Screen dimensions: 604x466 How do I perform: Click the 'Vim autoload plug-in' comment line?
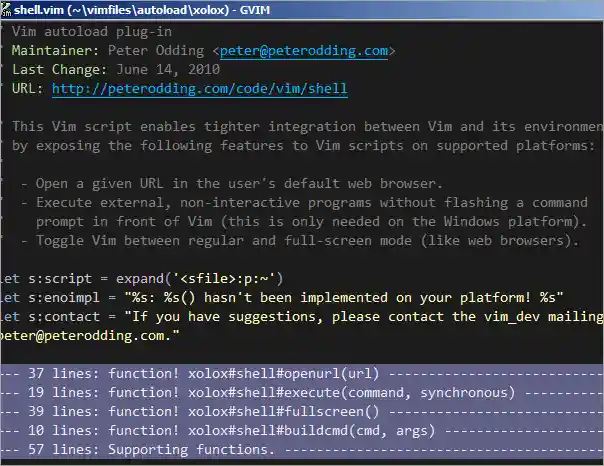pos(92,32)
